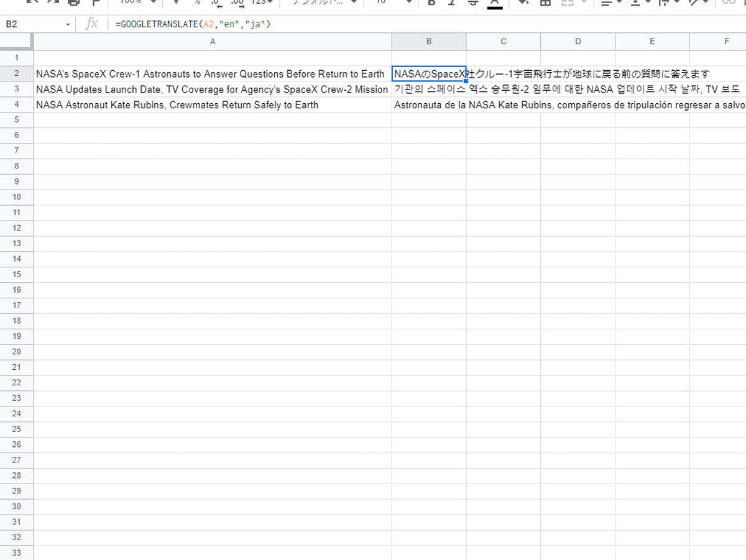Open the name box dropdown arrow
The height and width of the screenshot is (560, 746).
pos(68,25)
